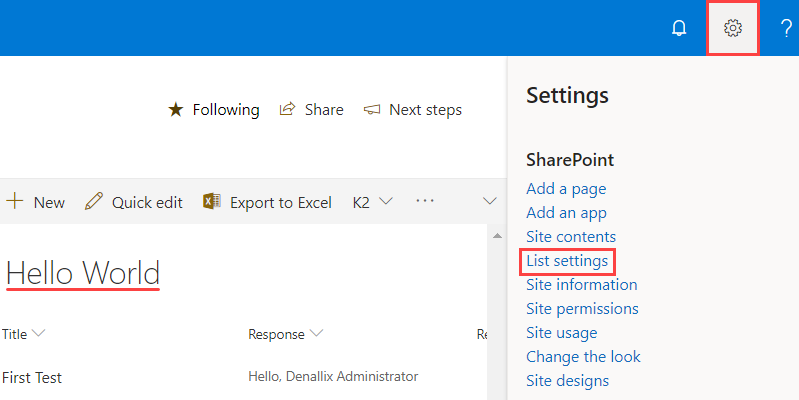Open the First Test list item
799x400 pixels.
click(x=32, y=377)
